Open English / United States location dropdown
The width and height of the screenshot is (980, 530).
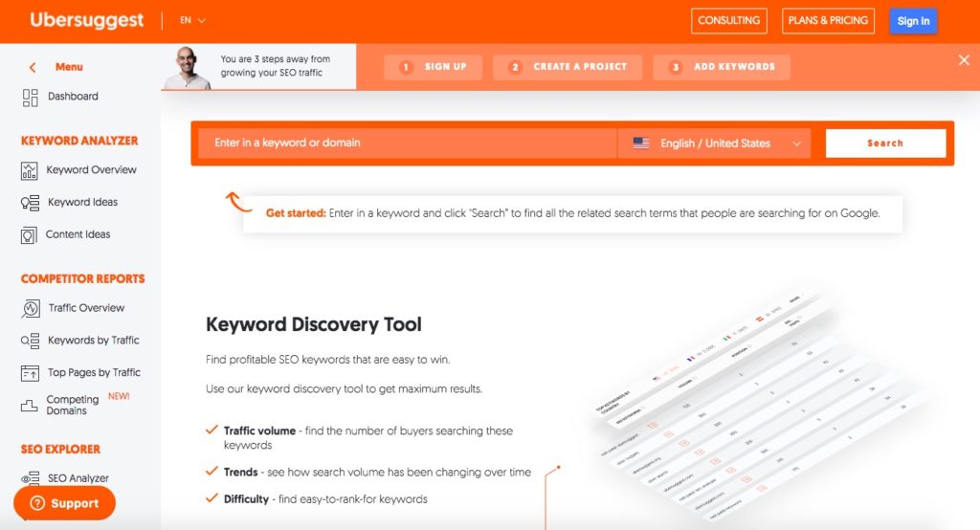pyautogui.click(x=714, y=144)
